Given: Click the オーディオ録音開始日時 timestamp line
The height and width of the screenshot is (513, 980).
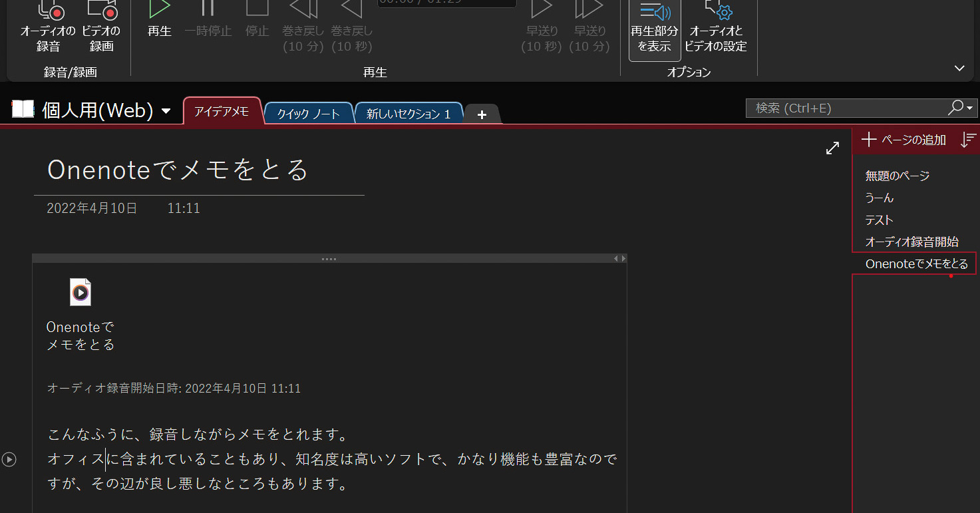Looking at the screenshot, I should (174, 388).
